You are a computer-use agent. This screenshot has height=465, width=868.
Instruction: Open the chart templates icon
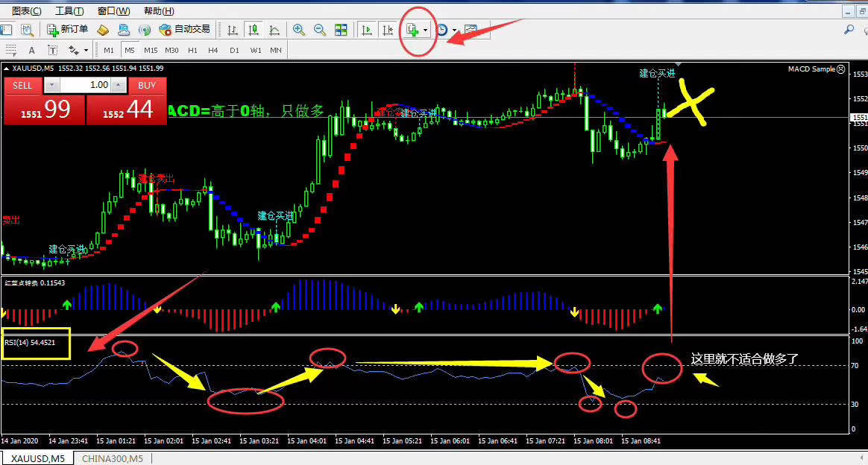tap(471, 30)
